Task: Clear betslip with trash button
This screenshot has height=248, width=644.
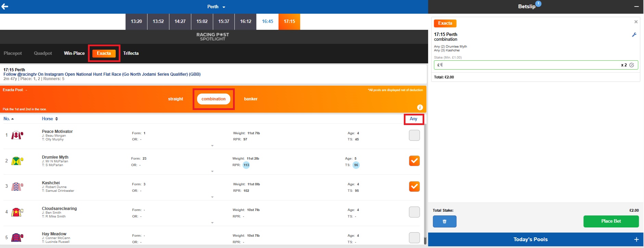Action: (x=445, y=221)
